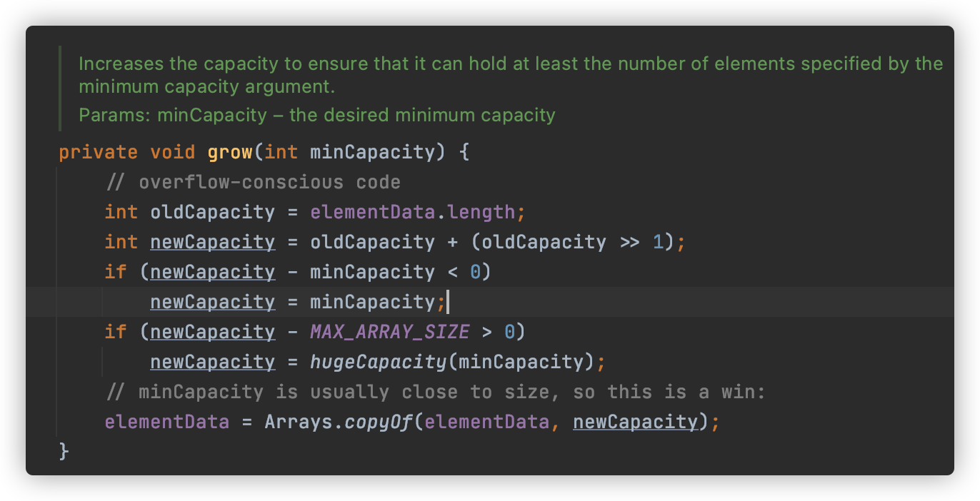Select the hugeCapacity method call
Image resolution: width=980 pixels, height=501 pixels.
pos(378,362)
